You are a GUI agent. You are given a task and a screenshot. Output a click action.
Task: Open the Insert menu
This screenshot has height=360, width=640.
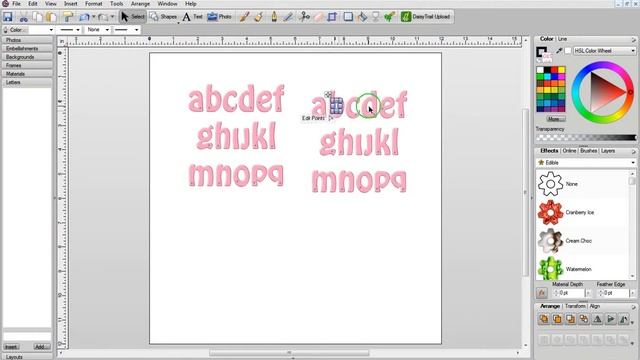point(71,4)
